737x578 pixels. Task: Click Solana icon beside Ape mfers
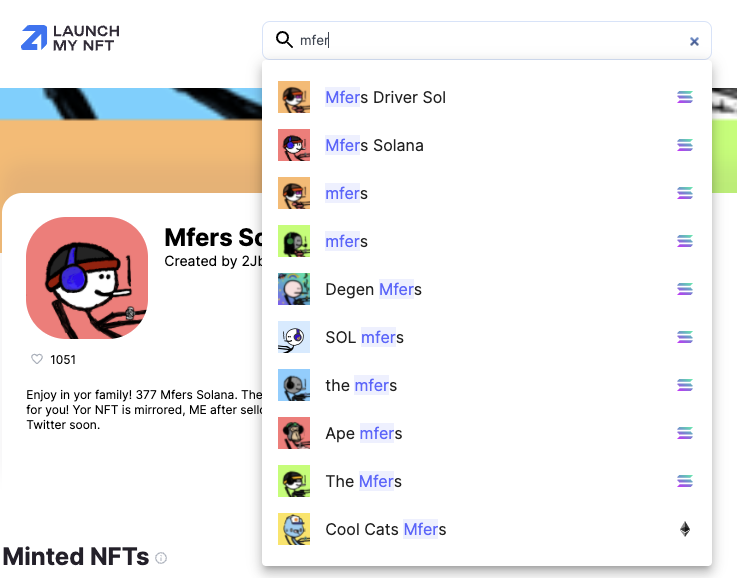[x=685, y=433]
